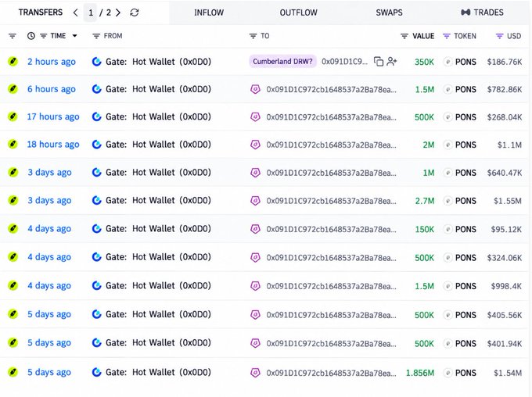The height and width of the screenshot is (397, 532).
Task: Copy the 0x091D1C9 address
Action: click(x=379, y=62)
